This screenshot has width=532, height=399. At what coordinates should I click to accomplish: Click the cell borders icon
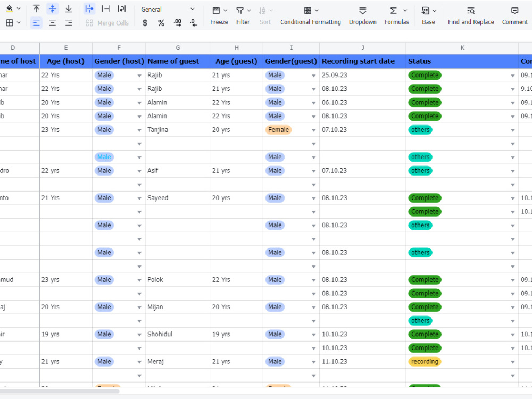point(10,23)
